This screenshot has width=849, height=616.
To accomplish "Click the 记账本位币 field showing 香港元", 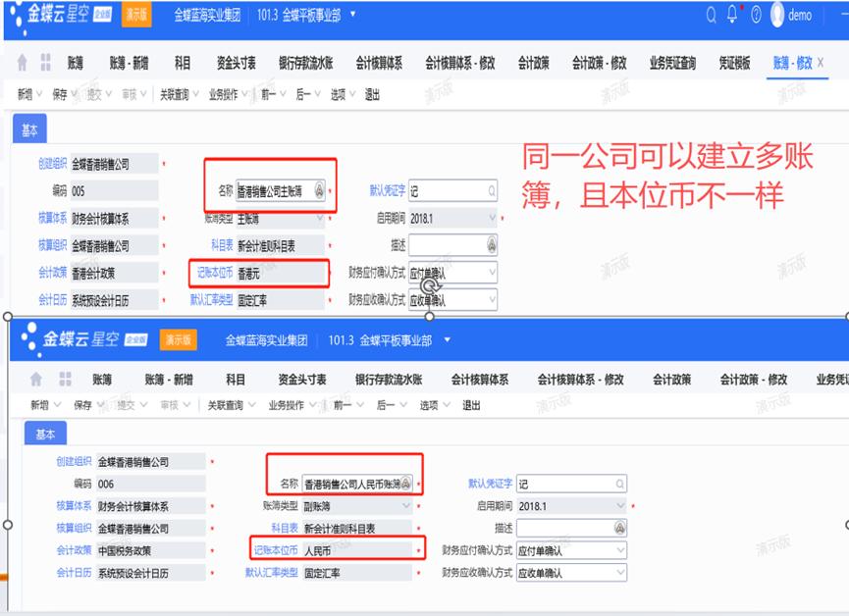I will [x=280, y=274].
